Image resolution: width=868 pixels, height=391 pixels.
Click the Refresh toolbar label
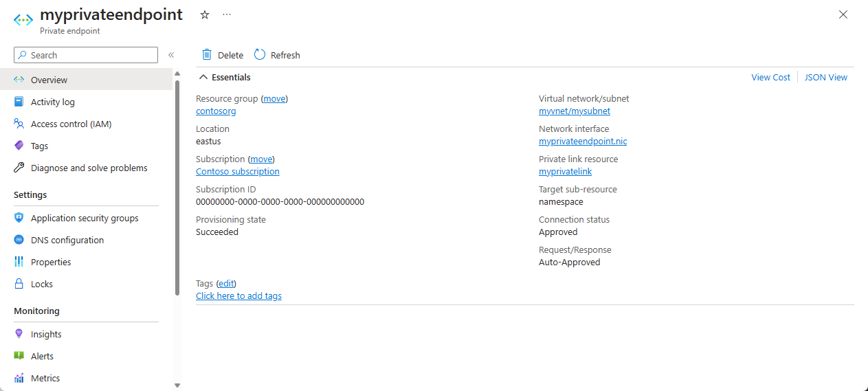[285, 55]
